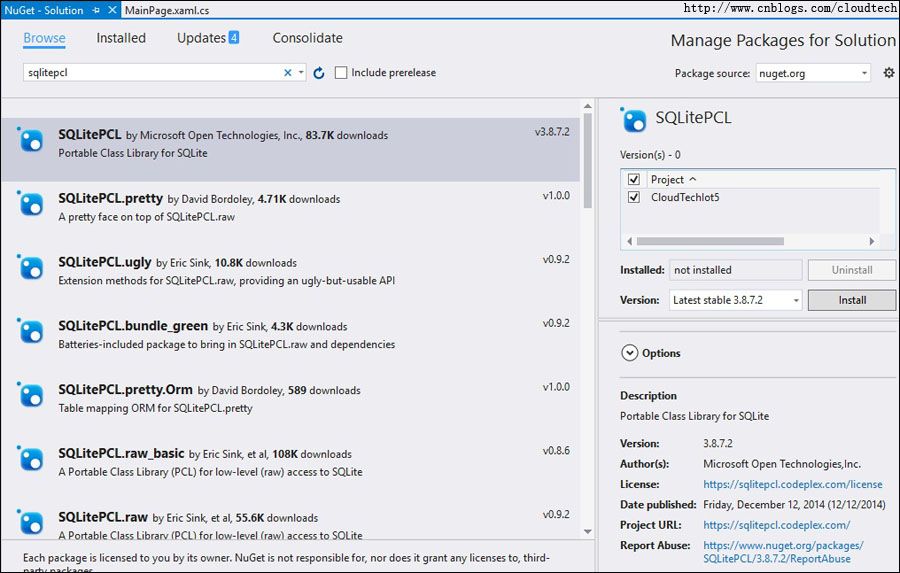Open the Report Abuse nuget.org link

pos(783,552)
